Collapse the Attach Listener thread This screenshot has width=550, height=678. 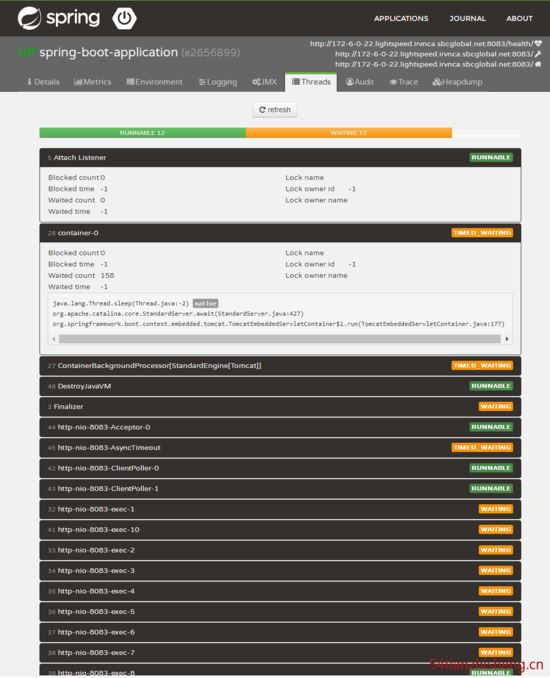280,157
